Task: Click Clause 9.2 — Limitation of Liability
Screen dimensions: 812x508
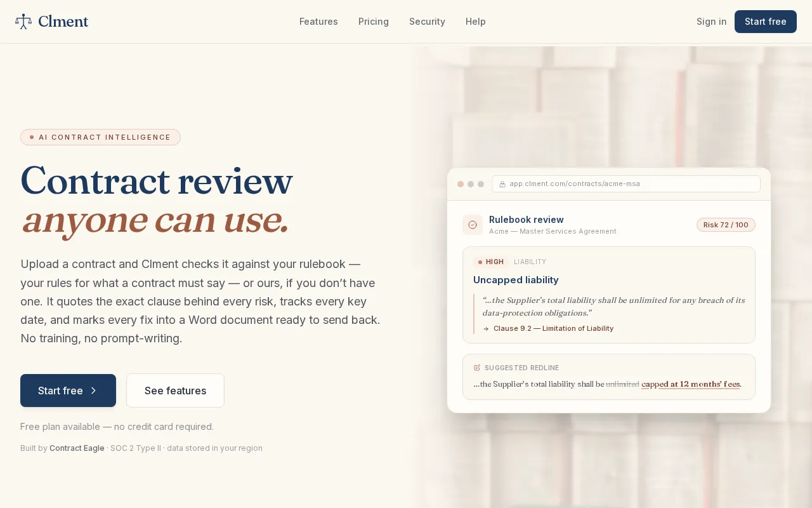Action: point(553,329)
